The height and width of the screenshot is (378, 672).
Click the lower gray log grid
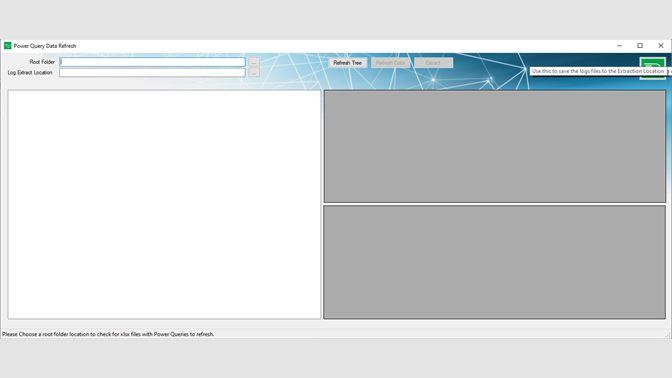[x=495, y=262]
